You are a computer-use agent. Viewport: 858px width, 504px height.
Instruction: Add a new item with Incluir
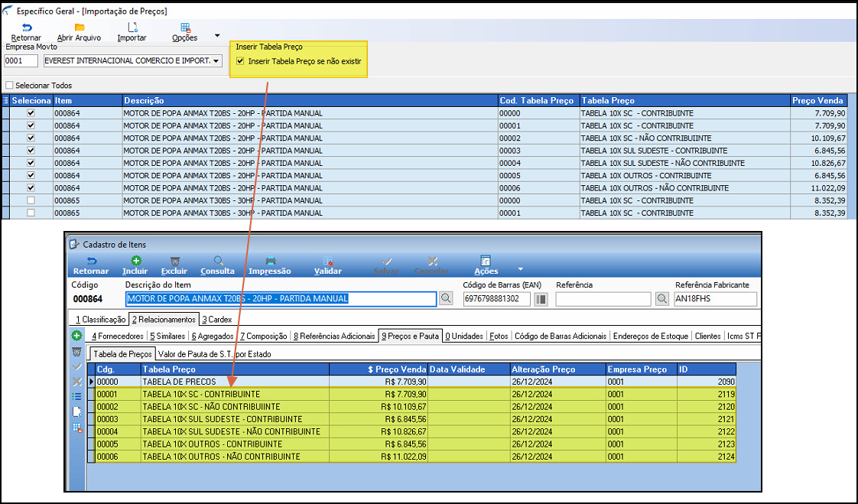[x=135, y=265]
